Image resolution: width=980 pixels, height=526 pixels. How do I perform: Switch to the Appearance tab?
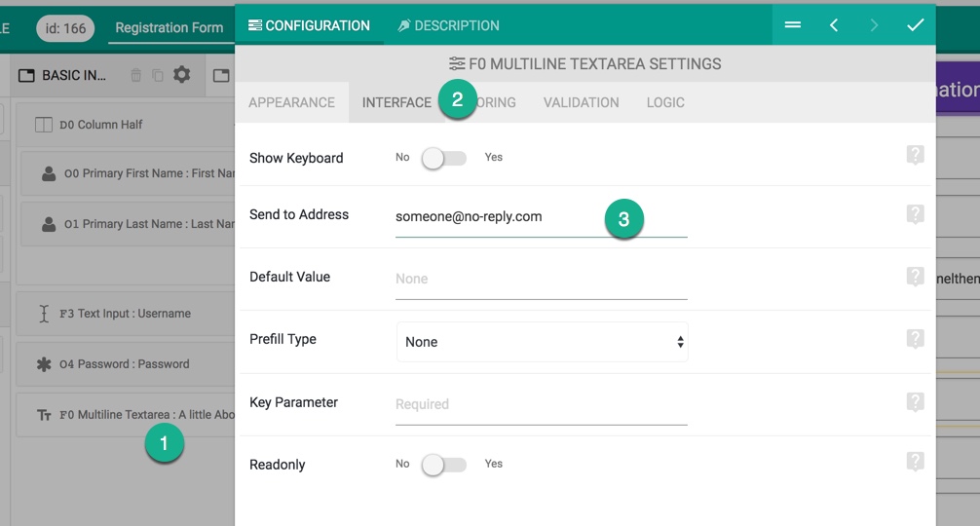tap(291, 102)
